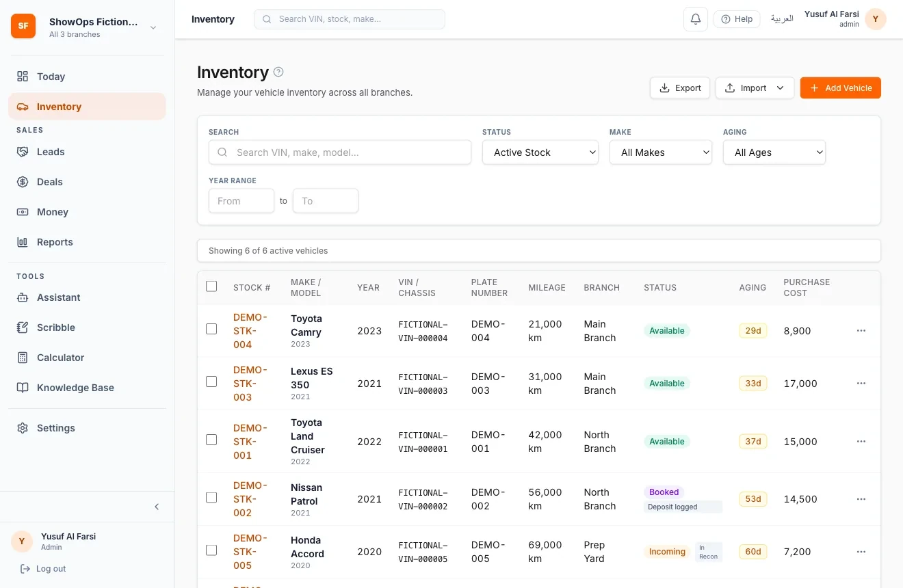Open Assistant tool in the sidebar
Image resolution: width=903 pixels, height=588 pixels.
(87, 297)
